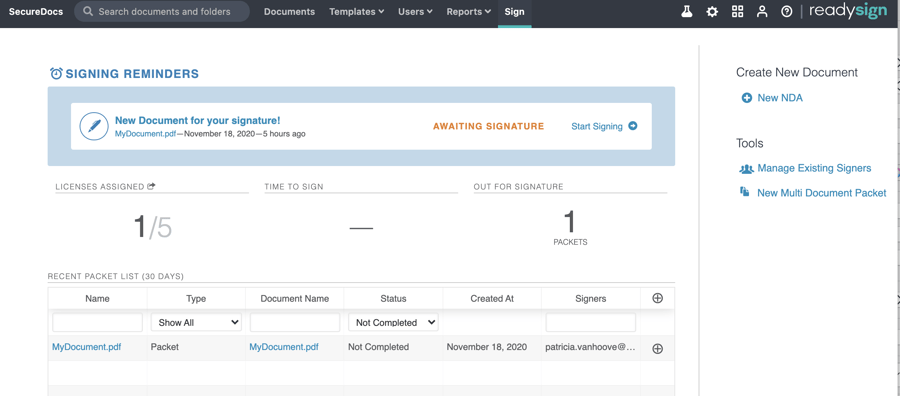Screen dimensions: 900x396
Task: Open Manage Existing Signers
Action: pyautogui.click(x=814, y=168)
